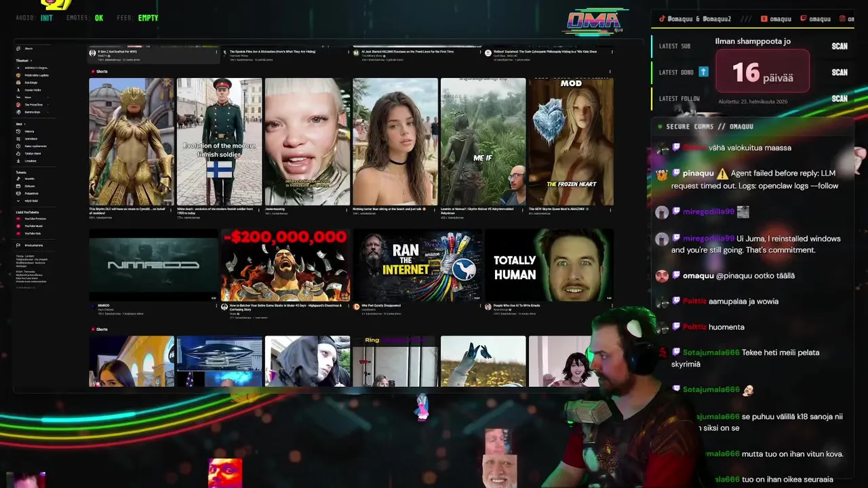Image resolution: width=868 pixels, height=488 pixels.
Task: Open more options for How to Butcher video
Action: (x=348, y=306)
